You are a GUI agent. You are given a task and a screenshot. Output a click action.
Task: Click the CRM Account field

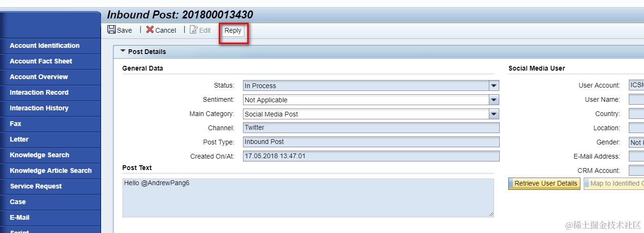(x=636, y=170)
